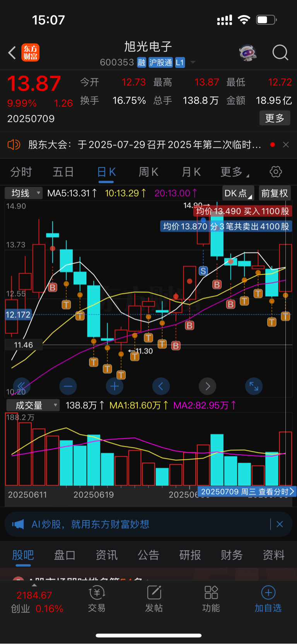This screenshot has width=297, height=644.
Task: Open the 东方财富 logo icon
Action: tap(30, 53)
